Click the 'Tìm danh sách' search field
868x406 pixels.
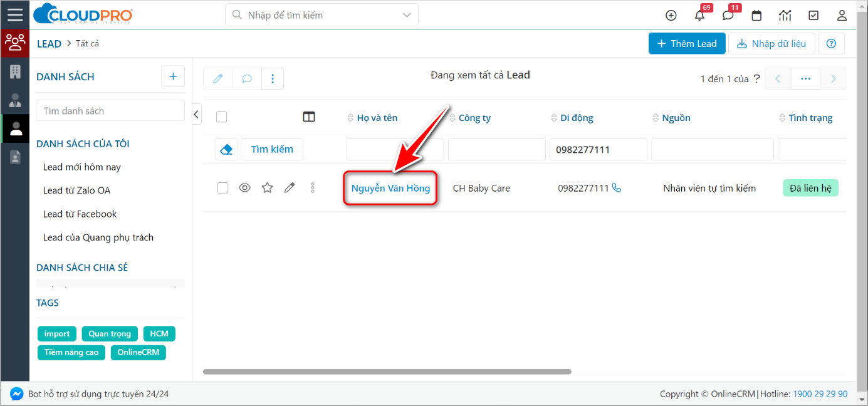tap(110, 111)
